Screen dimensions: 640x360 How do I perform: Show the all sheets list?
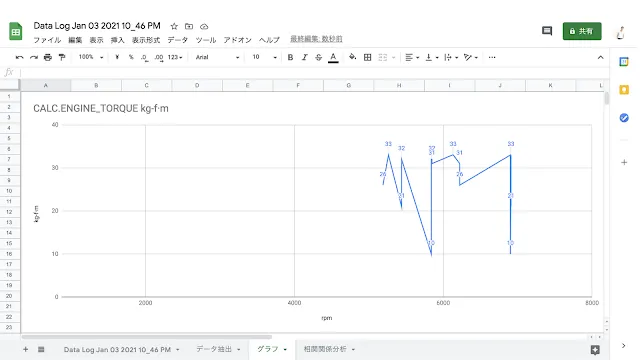pyautogui.click(x=41, y=349)
